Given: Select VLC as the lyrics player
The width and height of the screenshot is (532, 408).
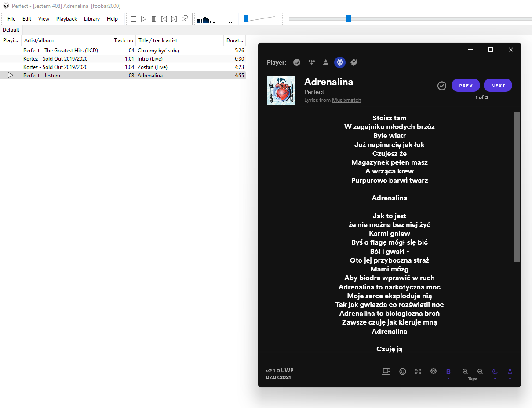Looking at the screenshot, I should [325, 62].
